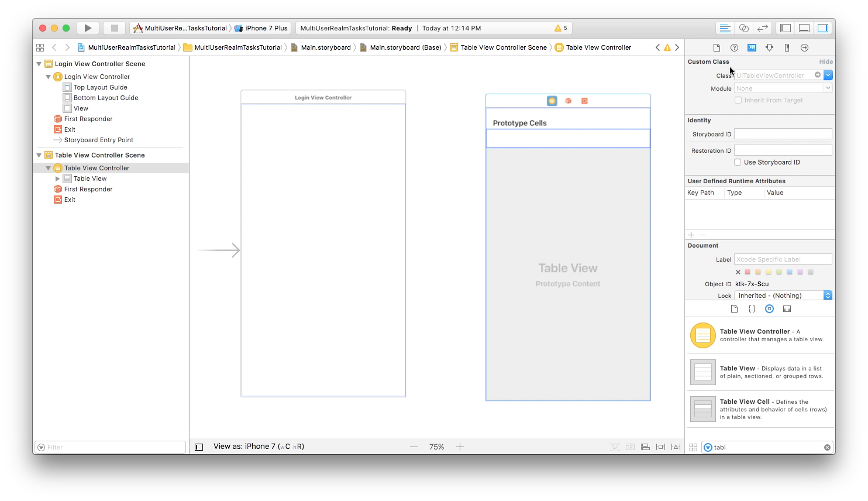This screenshot has width=868, height=501.
Task: Jump to next issue arrow
Action: pos(677,47)
